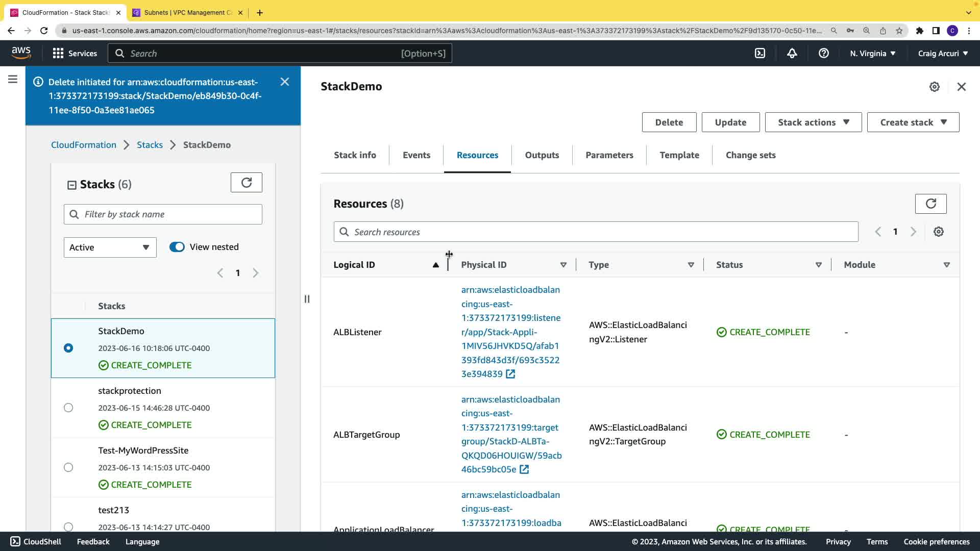The width and height of the screenshot is (980, 551).
Task: Switch to the Events tab
Action: tap(416, 155)
